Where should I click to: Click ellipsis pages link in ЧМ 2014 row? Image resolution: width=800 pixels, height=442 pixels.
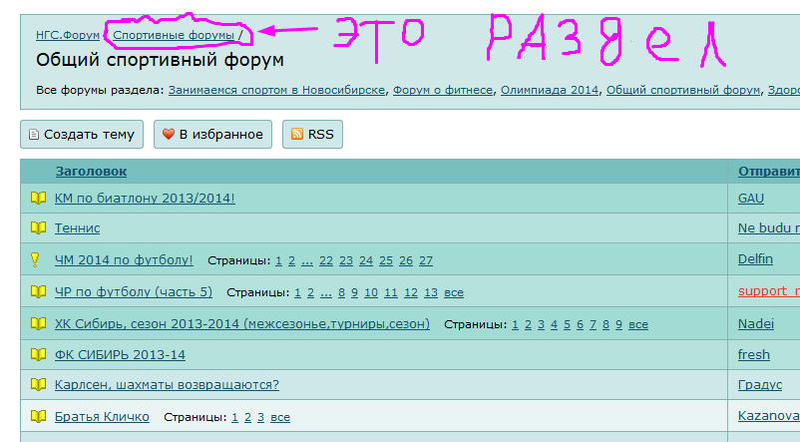(307, 262)
